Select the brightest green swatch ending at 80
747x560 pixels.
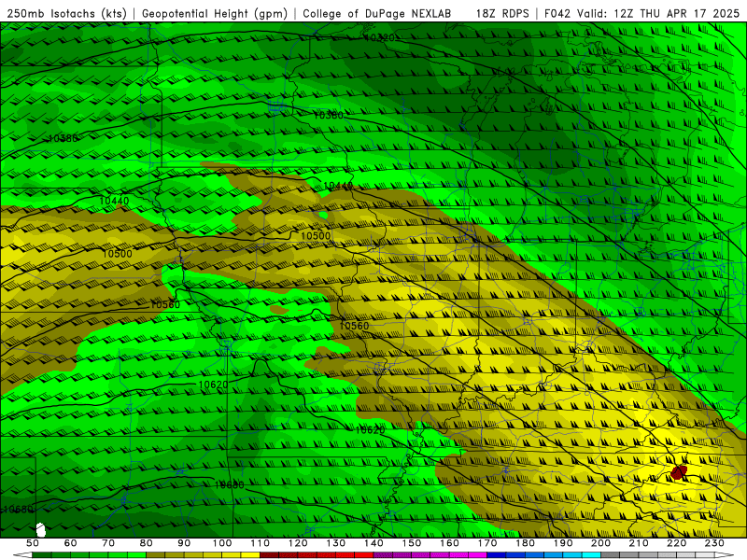[x=136, y=555]
